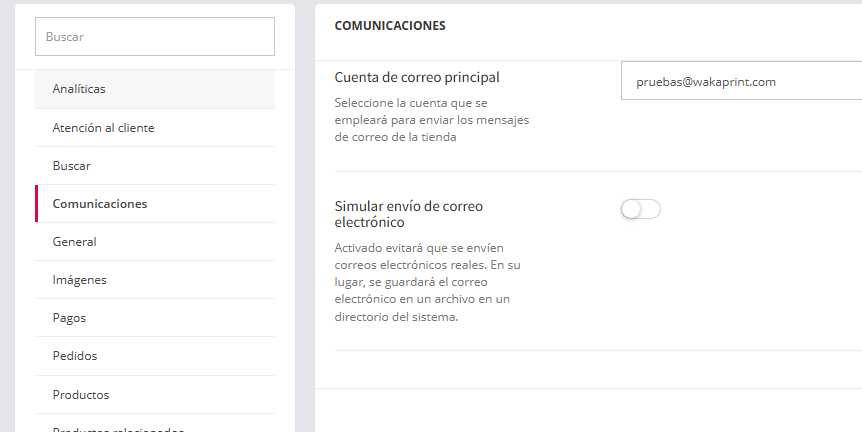The image size is (862, 432).
Task: Click the Simular envío de correo electrónico label
Action: click(408, 214)
